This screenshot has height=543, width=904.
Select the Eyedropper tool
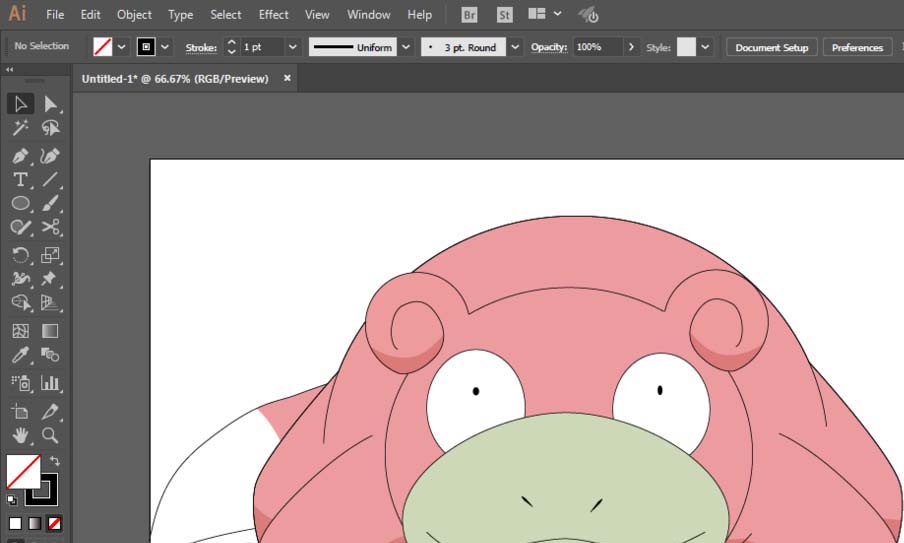(20, 356)
